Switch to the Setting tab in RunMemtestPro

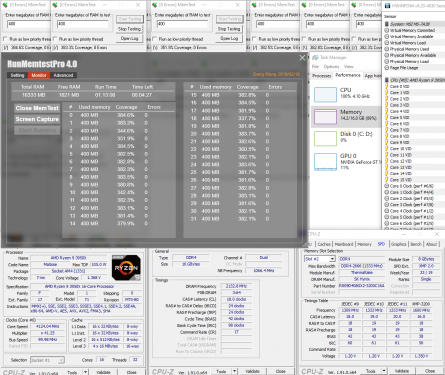coord(17,75)
